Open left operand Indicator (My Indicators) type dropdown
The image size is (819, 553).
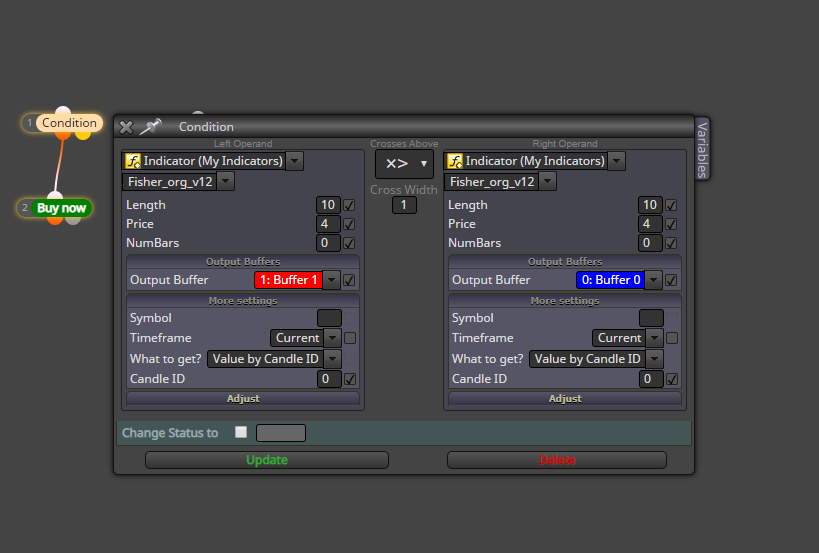pyautogui.click(x=295, y=161)
